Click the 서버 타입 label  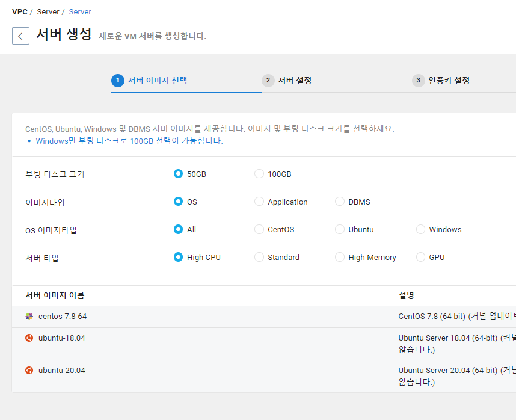tap(42, 258)
